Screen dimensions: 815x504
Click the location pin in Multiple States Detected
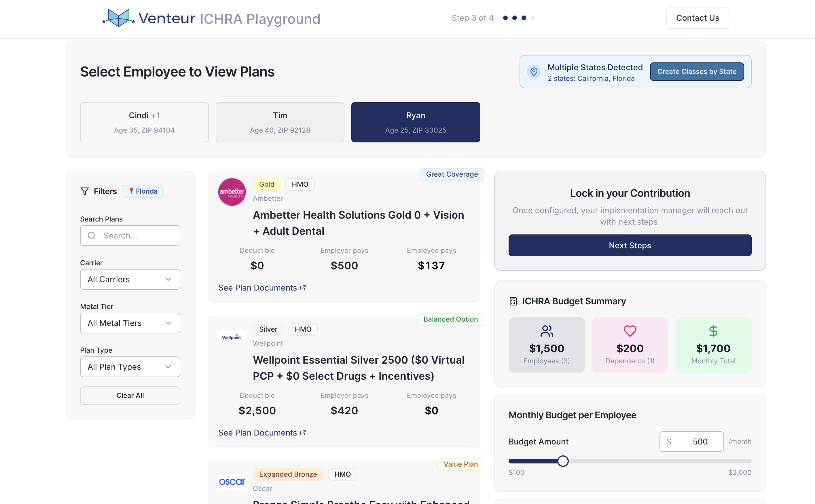[534, 71]
